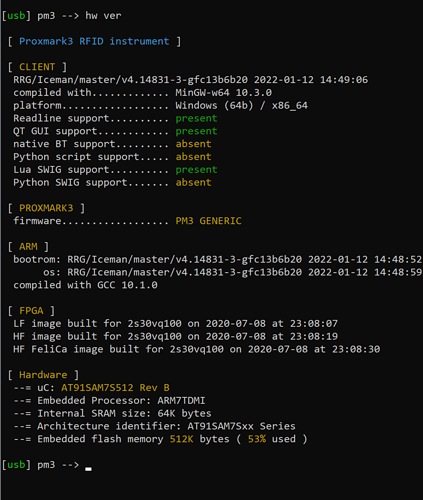Click the 'Hardware' section header
This screenshot has width=423, height=500.
[43, 375]
